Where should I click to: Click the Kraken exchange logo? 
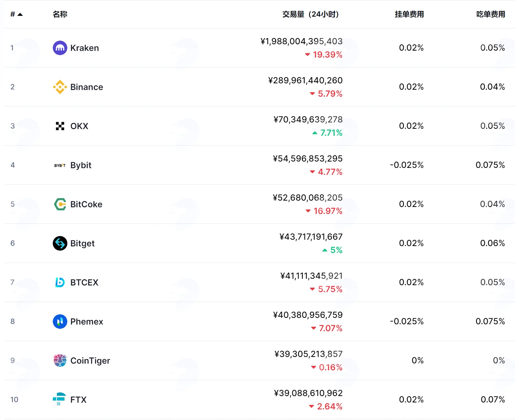60,48
